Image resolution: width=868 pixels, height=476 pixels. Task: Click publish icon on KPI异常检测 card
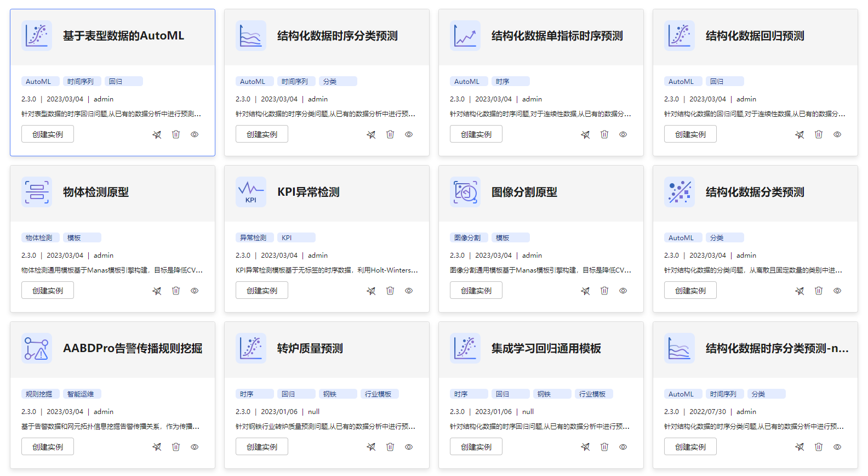[x=371, y=291]
